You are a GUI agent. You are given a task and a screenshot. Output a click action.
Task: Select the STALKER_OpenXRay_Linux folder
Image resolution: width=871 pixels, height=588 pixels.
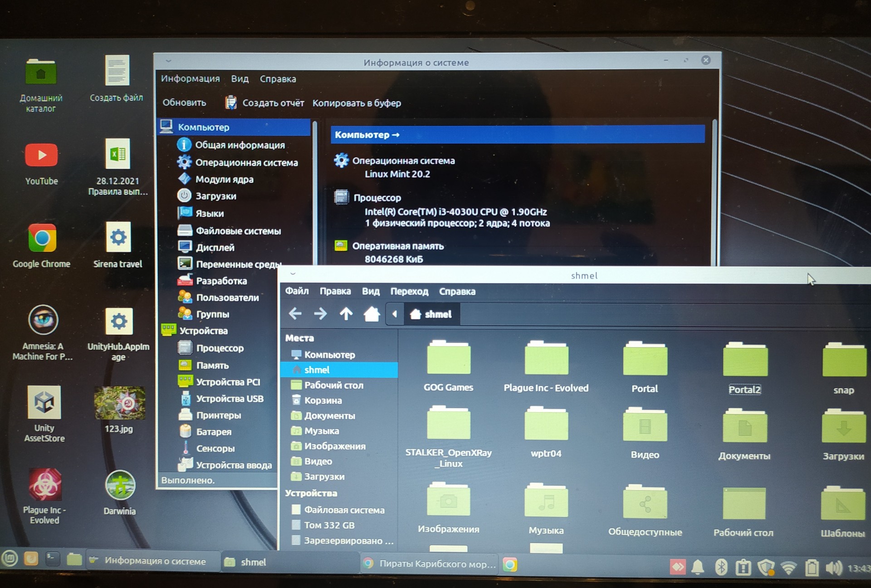[448, 438]
